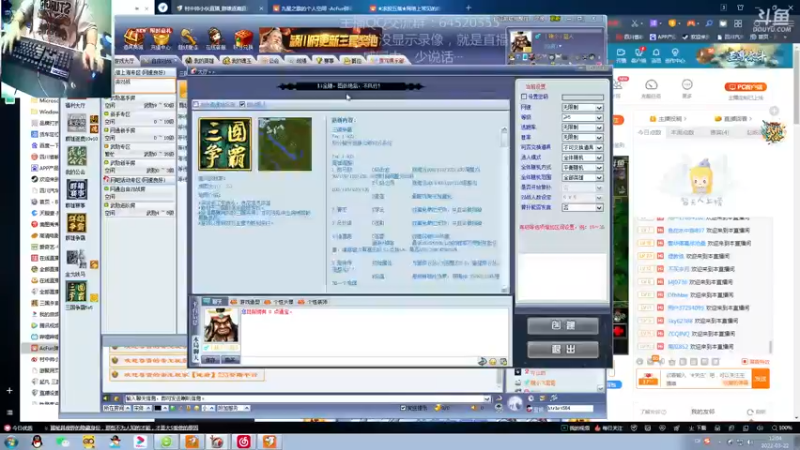Viewport: 800px width, 450px height.
Task: Click 三国争霸 logo thumbnail in room window
Action: pyautogui.click(x=225, y=144)
